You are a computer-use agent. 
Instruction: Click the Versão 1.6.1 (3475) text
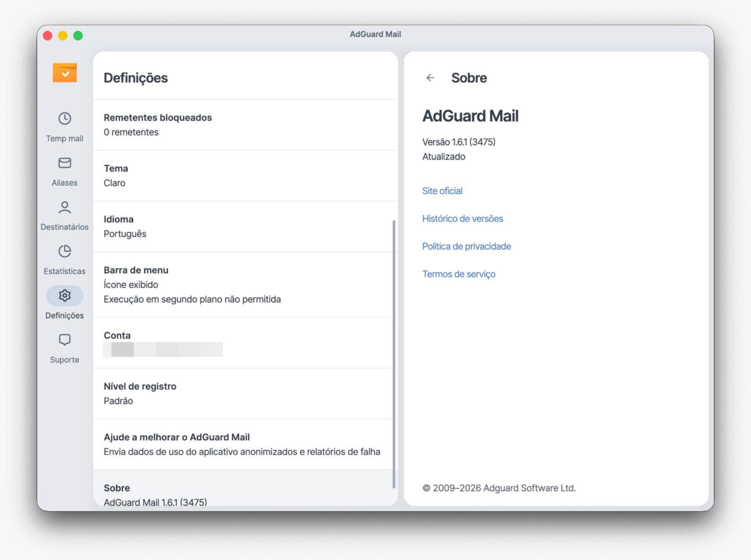(459, 142)
